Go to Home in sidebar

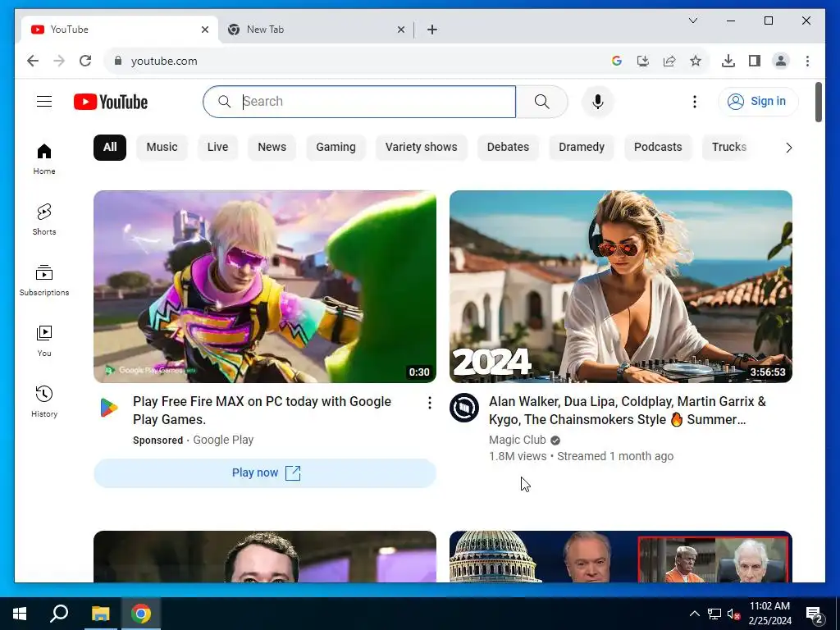(x=44, y=159)
